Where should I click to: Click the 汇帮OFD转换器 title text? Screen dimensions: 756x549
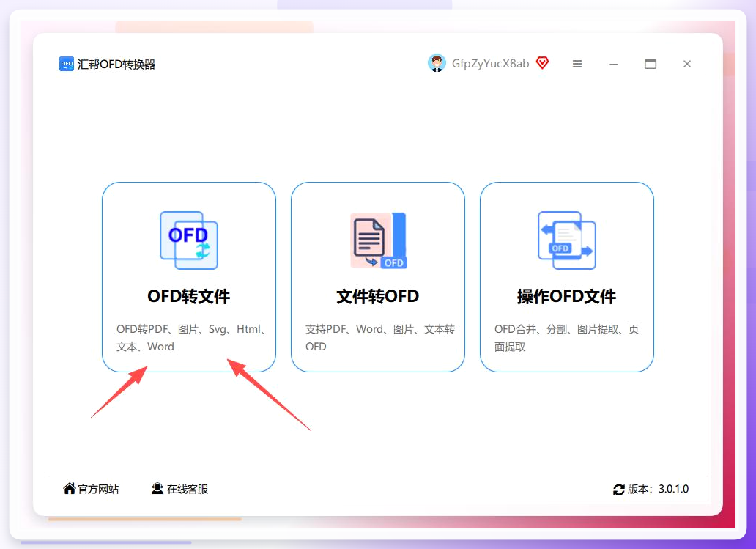pyautogui.click(x=116, y=65)
